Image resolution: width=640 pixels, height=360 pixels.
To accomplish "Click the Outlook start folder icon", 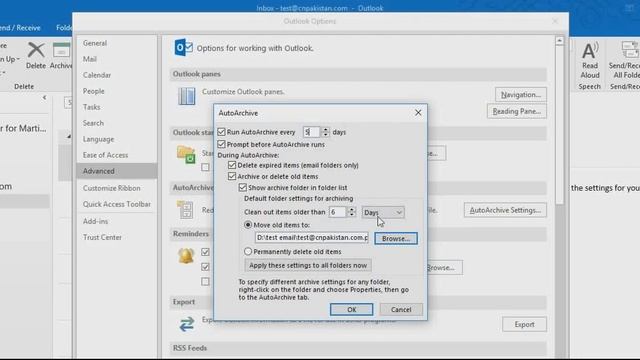I will pyautogui.click(x=186, y=155).
